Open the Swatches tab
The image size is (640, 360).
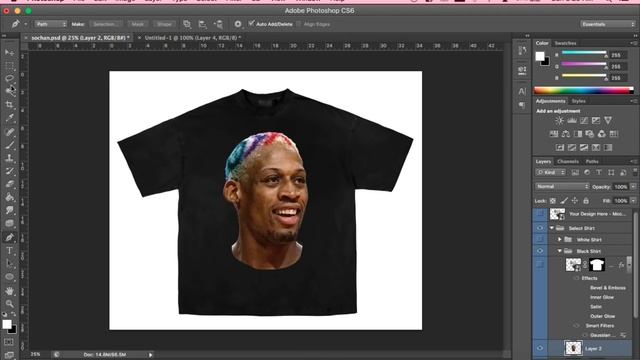[565, 43]
